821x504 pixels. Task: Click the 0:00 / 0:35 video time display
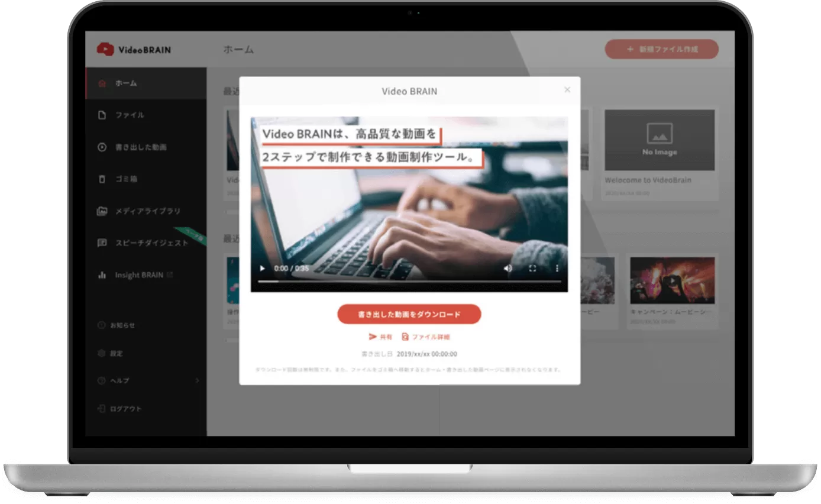point(292,269)
